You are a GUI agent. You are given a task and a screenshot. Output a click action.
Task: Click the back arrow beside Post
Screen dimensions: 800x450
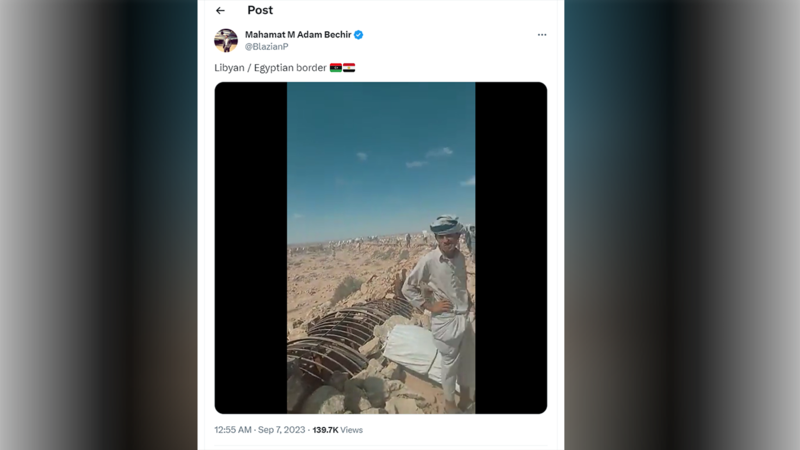click(220, 11)
